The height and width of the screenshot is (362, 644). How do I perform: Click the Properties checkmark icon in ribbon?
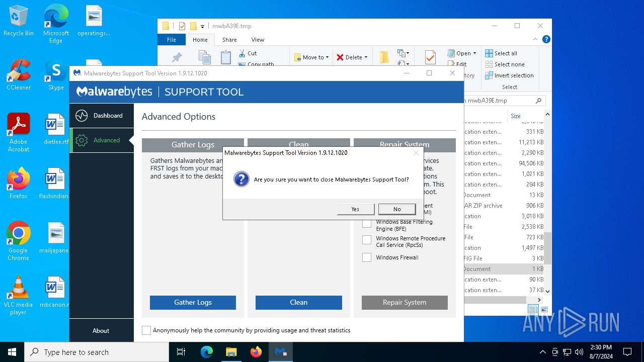coord(430,57)
